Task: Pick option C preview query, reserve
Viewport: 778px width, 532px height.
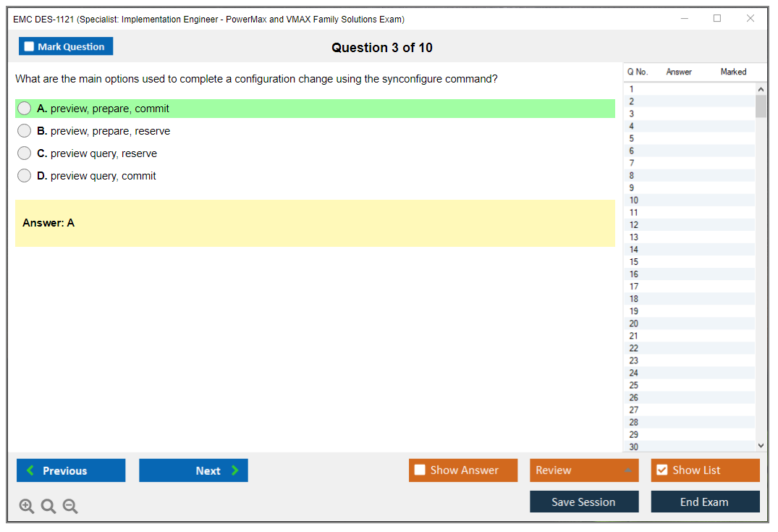Action: (25, 153)
